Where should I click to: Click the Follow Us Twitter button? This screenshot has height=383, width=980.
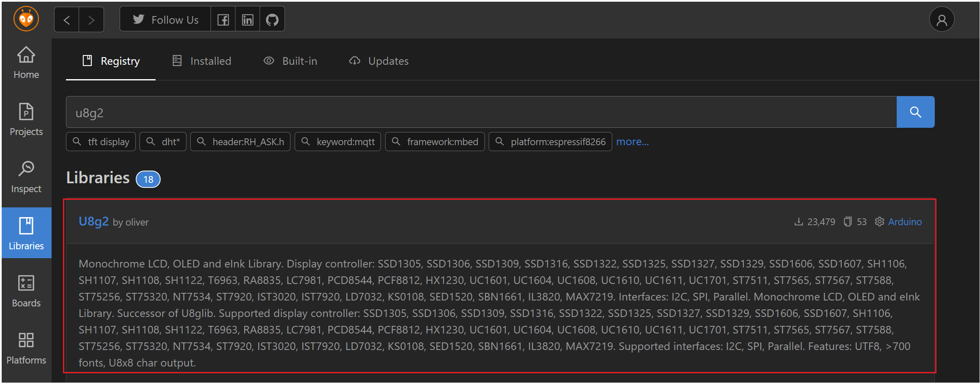point(166,20)
